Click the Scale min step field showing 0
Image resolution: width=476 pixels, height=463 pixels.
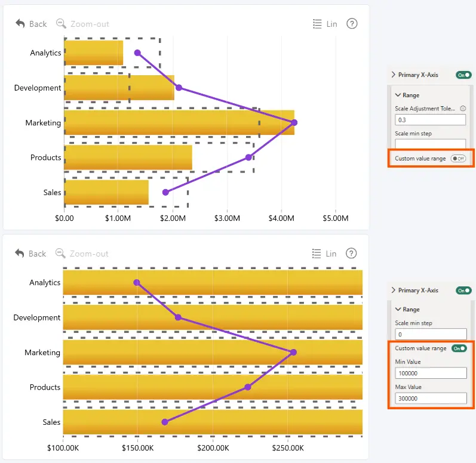click(431, 334)
